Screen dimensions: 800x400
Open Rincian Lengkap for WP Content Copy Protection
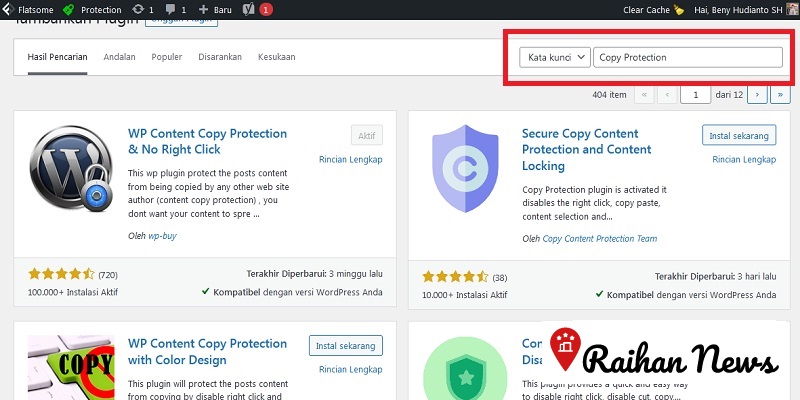pyautogui.click(x=351, y=159)
